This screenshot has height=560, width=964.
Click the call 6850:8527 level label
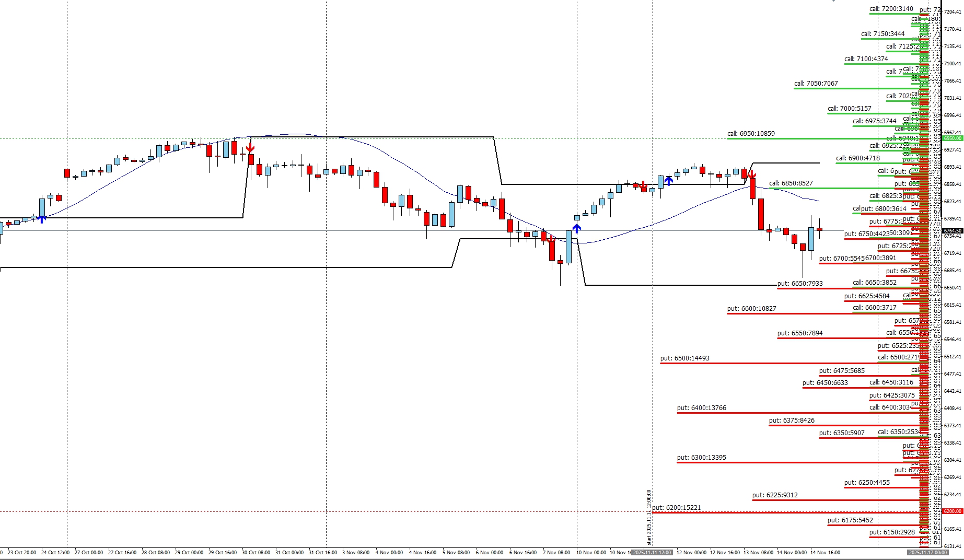coord(791,183)
